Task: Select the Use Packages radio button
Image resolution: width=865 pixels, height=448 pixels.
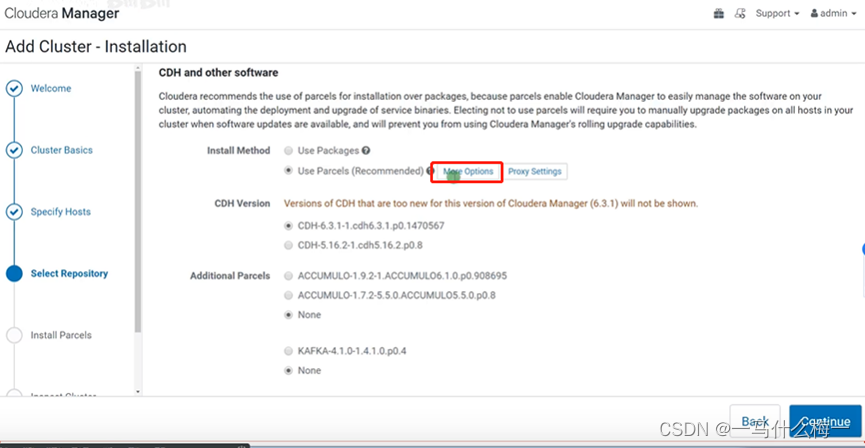Action: tap(288, 151)
